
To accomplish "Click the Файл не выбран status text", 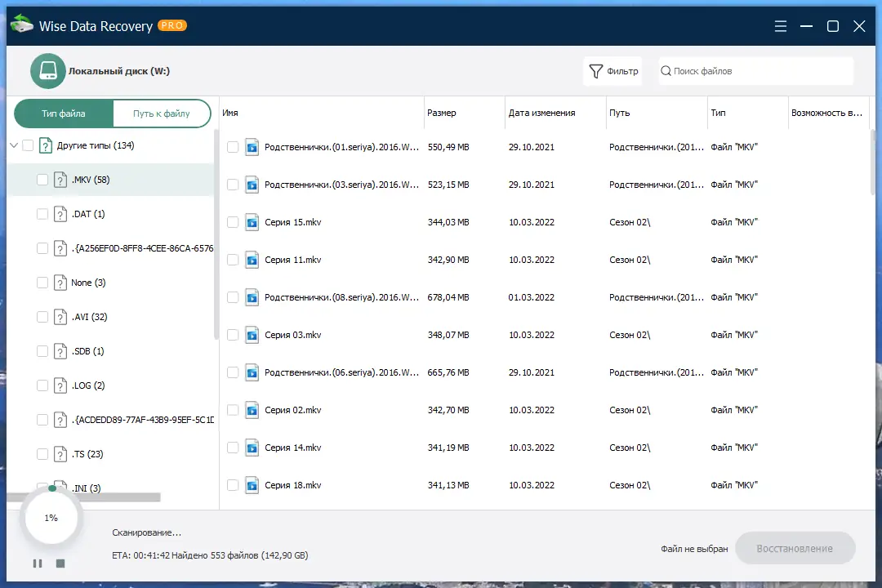I will tap(694, 549).
